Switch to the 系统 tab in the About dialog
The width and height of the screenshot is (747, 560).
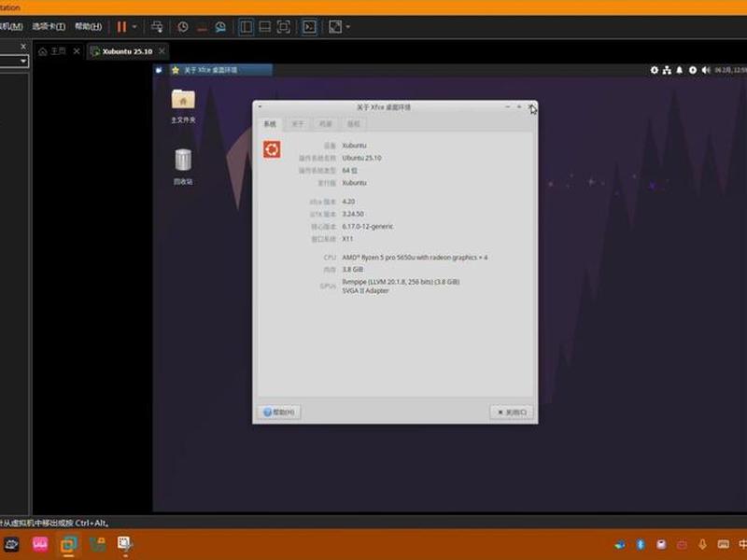pos(270,124)
